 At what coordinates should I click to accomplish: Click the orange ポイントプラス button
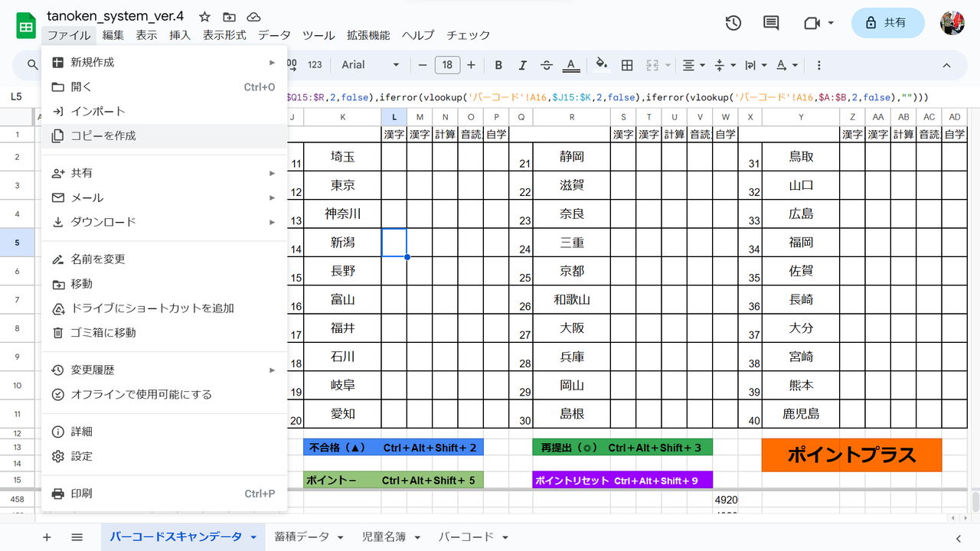[x=851, y=455]
